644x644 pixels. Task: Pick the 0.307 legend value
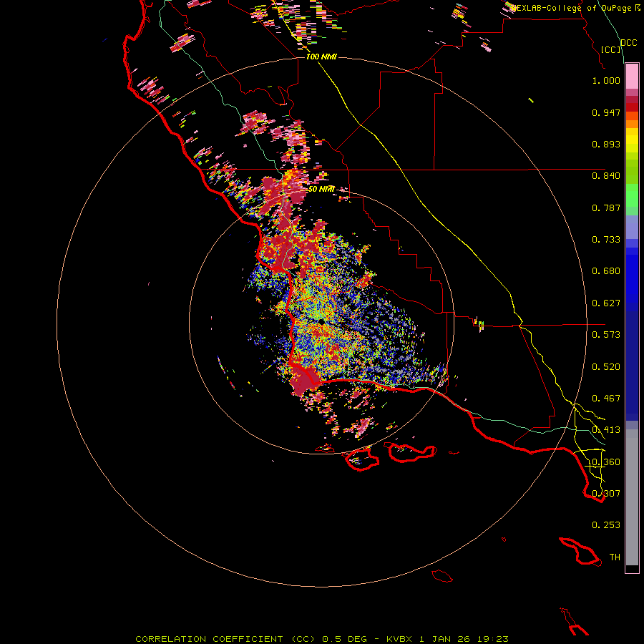(x=606, y=494)
